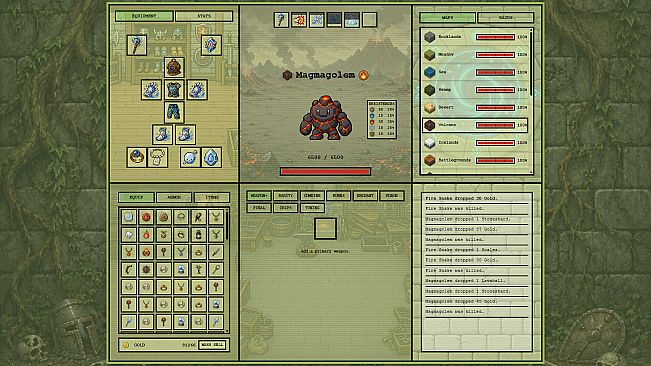Viewport: 651px width, 366px height.
Task: Switch to the Equipment tab
Action: pyautogui.click(x=144, y=16)
